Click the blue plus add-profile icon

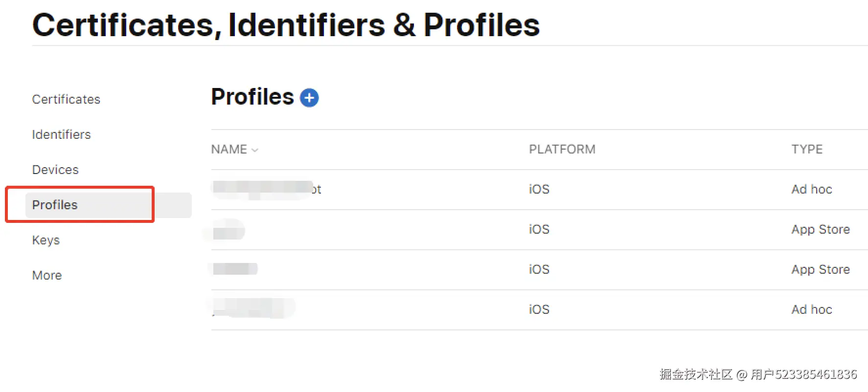[309, 98]
